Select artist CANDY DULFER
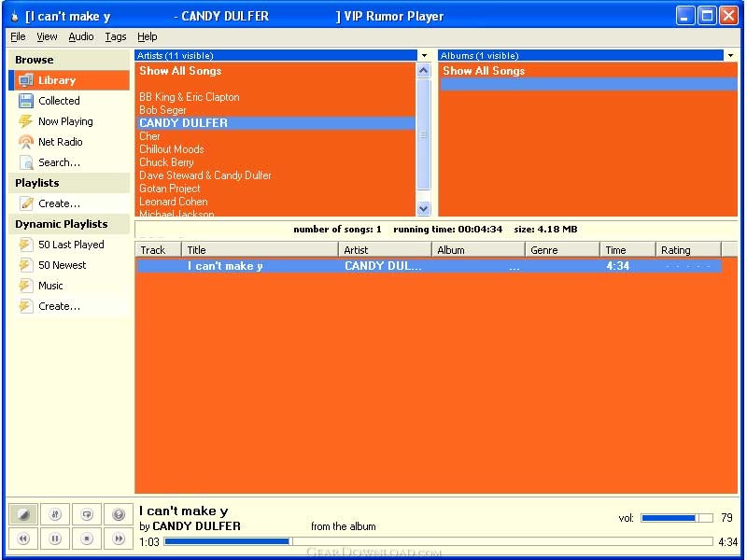 (275, 123)
